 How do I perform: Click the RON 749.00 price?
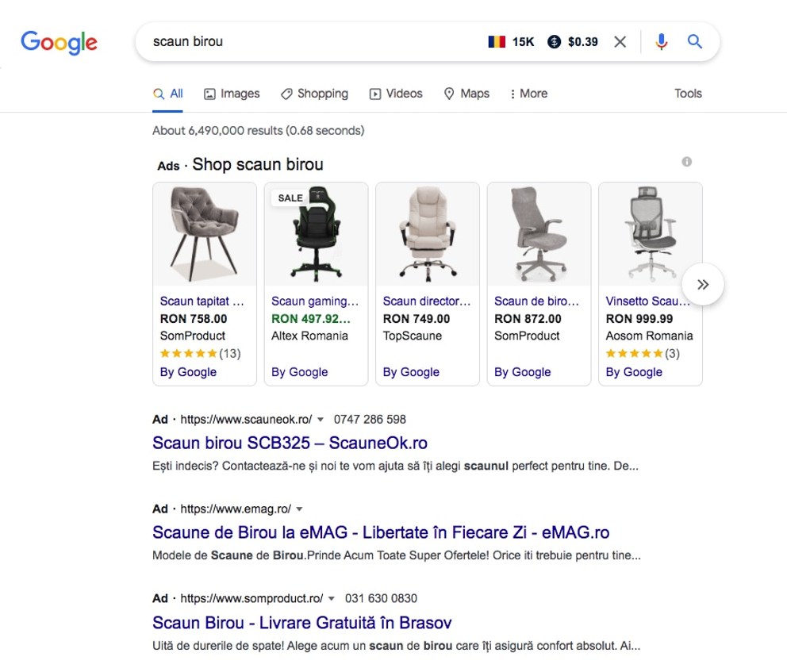coord(417,319)
